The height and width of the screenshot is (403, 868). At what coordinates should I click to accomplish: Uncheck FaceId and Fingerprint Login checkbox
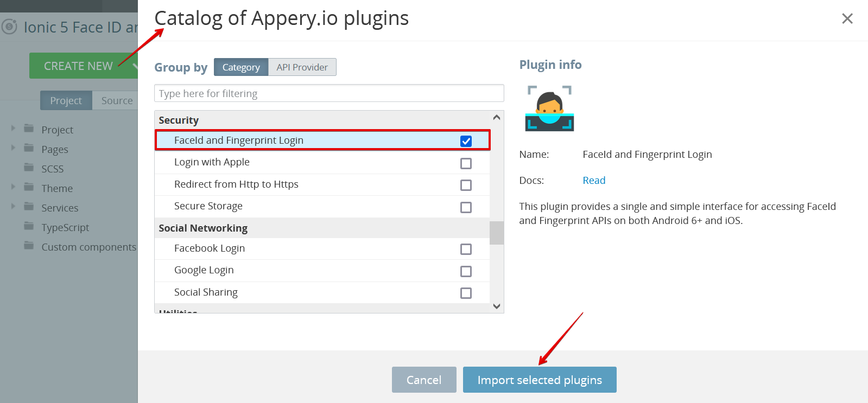coord(466,141)
